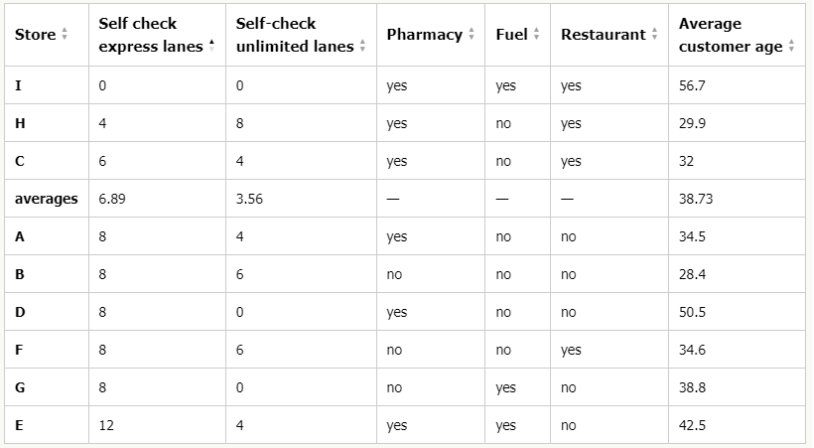
Task: Select the Pharmacy column header text
Action: point(424,35)
